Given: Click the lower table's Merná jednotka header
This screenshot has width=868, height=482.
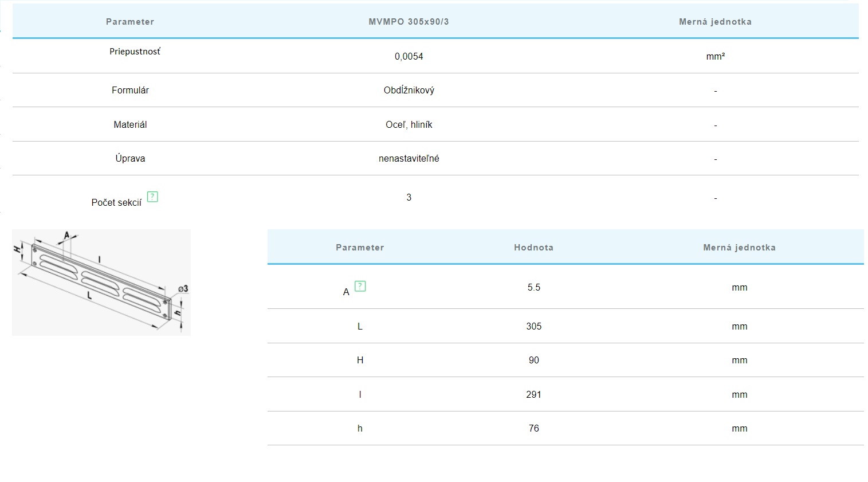Looking at the screenshot, I should (x=739, y=248).
